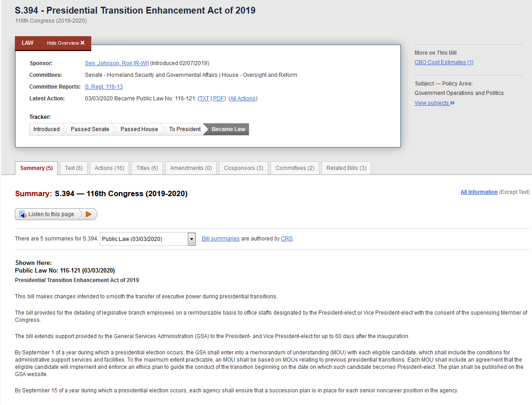Click the Passed Senate tracker step
This screenshot has width=532, height=405.
90,129
